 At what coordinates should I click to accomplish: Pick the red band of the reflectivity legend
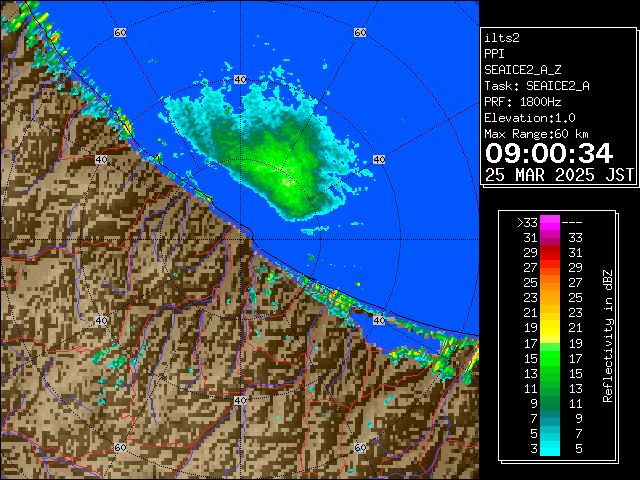[x=550, y=253]
